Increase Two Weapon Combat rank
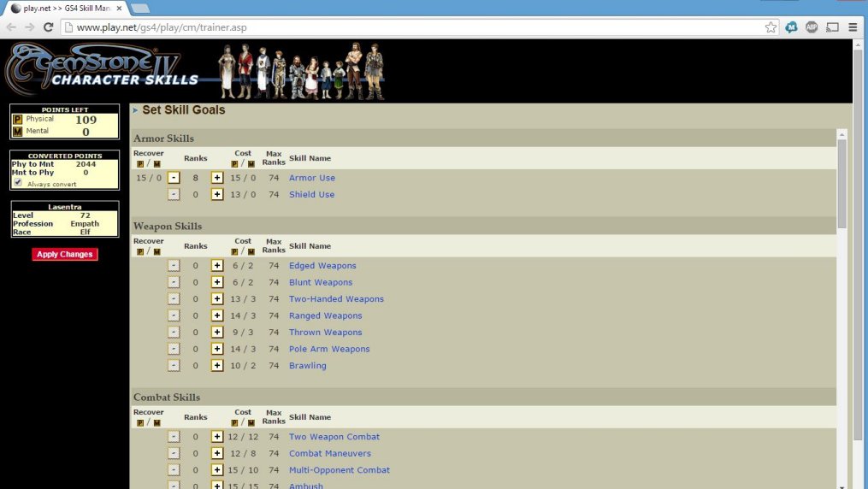Viewport: 868px width, 489px height. click(x=217, y=437)
